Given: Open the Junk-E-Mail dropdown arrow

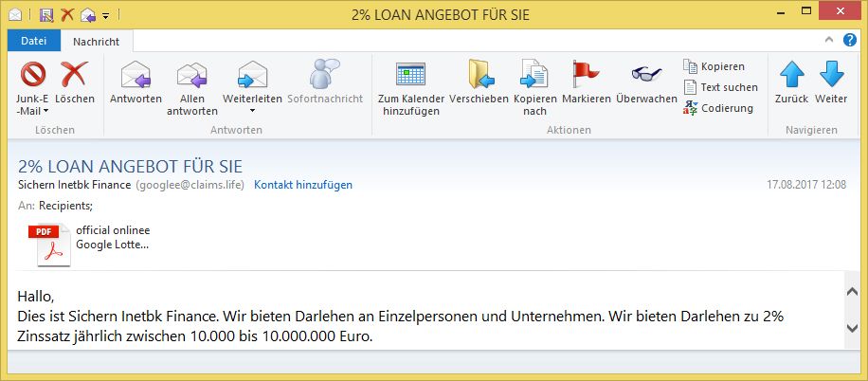Looking at the screenshot, I should pyautogui.click(x=45, y=111).
